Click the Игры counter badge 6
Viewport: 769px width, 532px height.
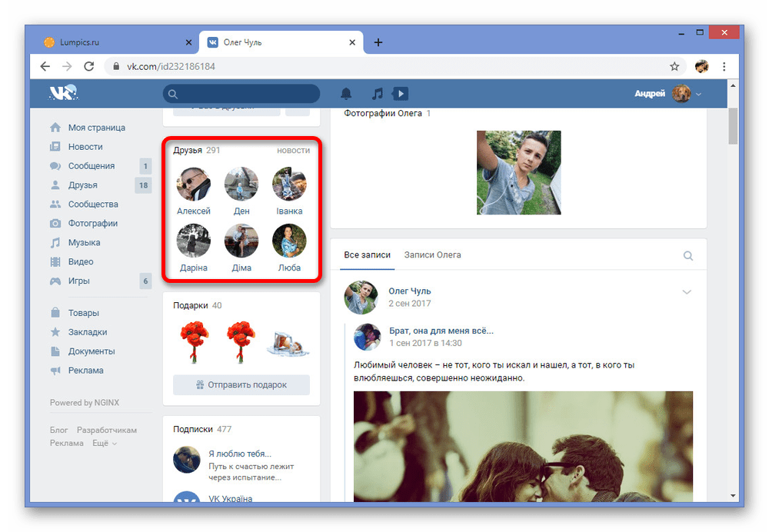[x=145, y=281]
